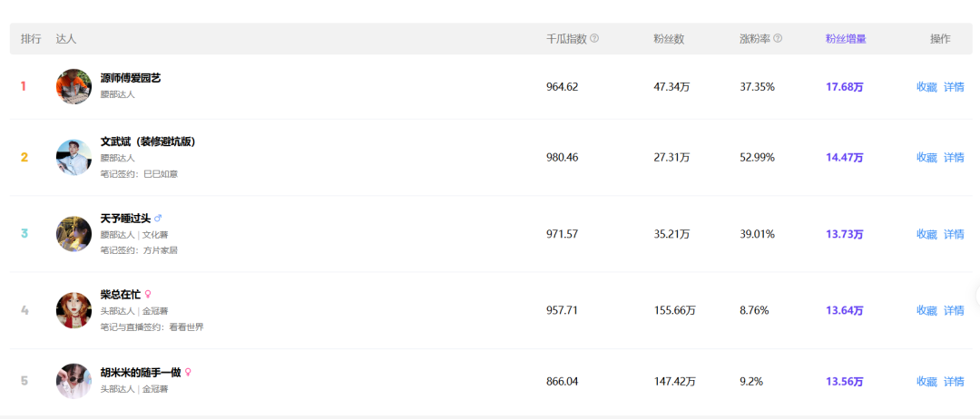Click female gender icon beside 柴总在忙
The image size is (980, 419).
tap(148, 295)
